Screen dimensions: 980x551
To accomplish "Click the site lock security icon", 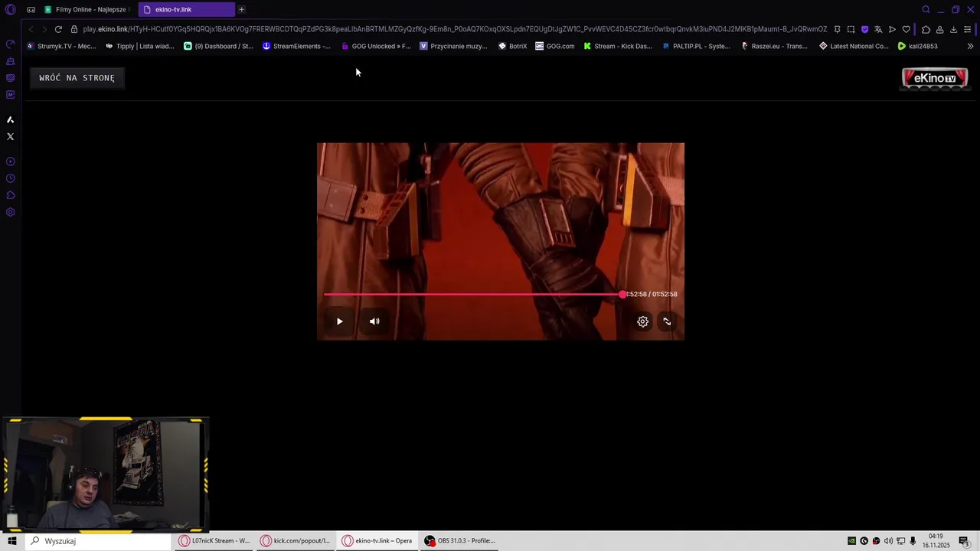I will 74,29.
